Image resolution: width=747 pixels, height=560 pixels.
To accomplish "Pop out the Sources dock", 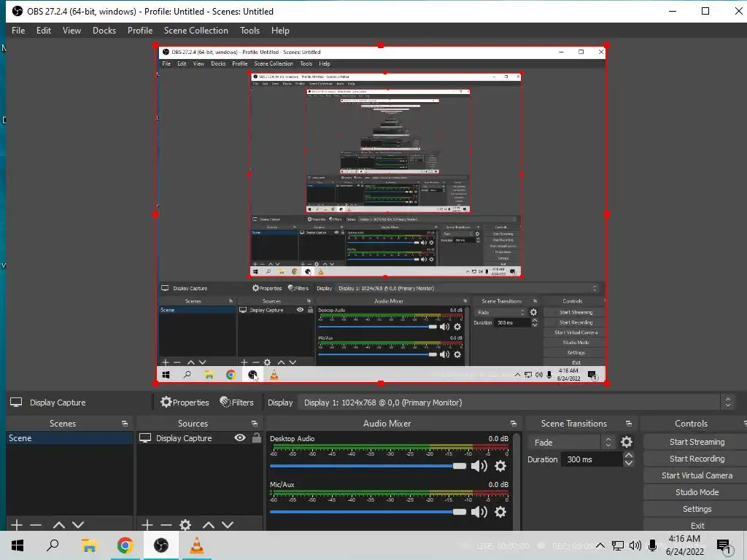I will 255,424.
